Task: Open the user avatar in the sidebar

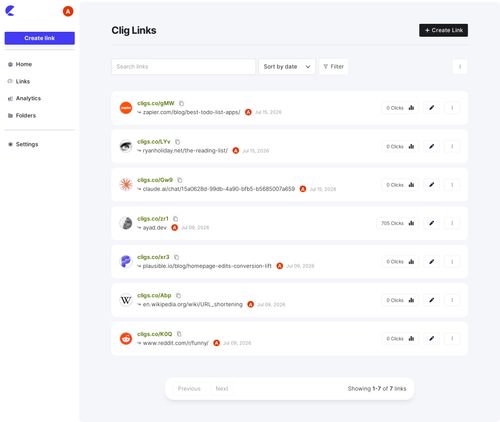Action: (68, 11)
